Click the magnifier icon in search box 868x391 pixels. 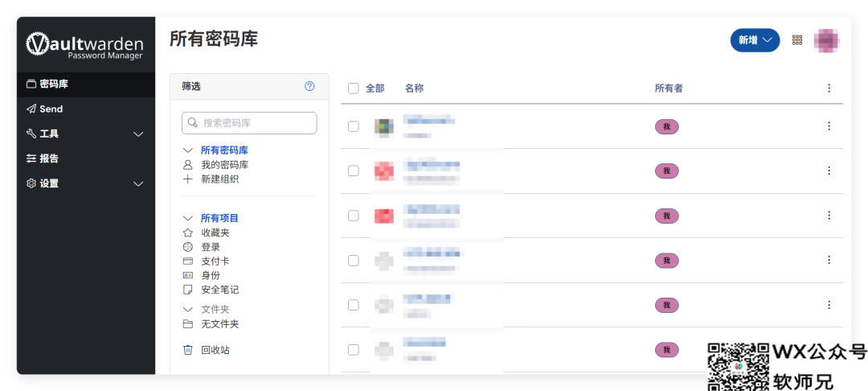click(193, 123)
